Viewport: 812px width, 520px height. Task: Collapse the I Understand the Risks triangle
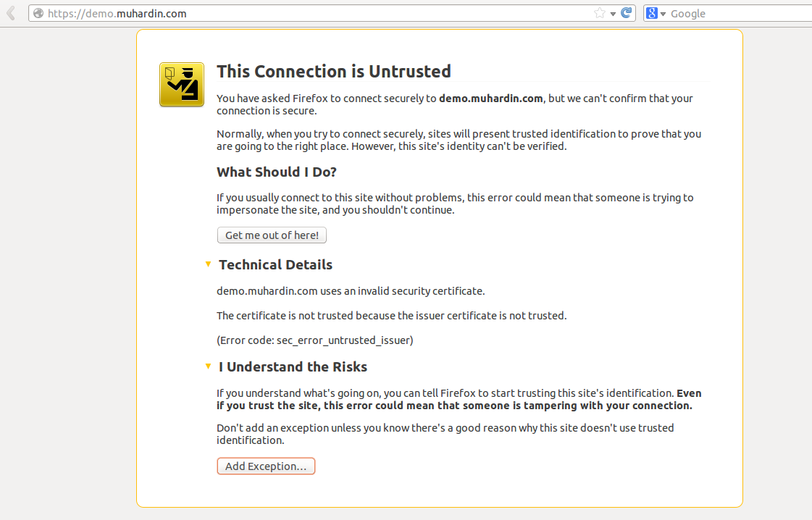coord(208,366)
